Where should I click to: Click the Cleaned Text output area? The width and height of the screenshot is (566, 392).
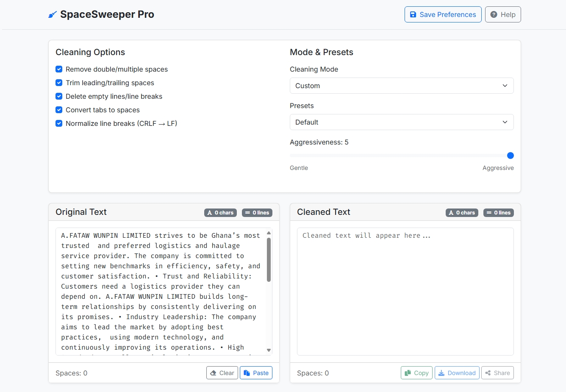[405, 292]
